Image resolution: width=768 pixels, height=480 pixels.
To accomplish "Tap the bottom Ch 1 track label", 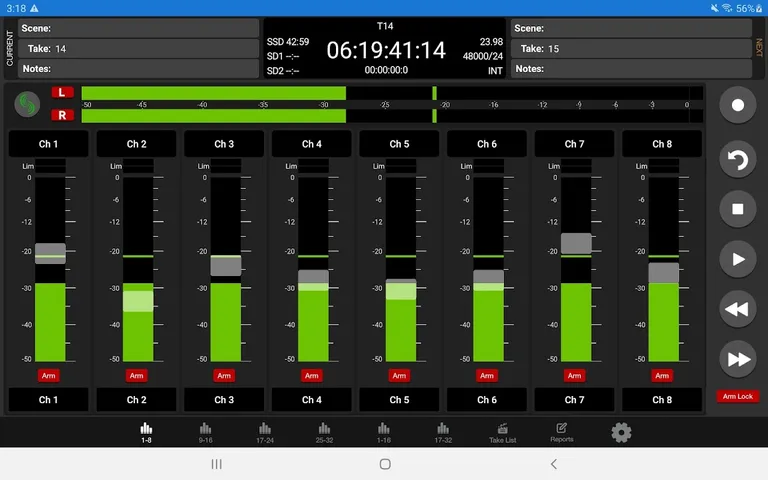I will click(48, 400).
